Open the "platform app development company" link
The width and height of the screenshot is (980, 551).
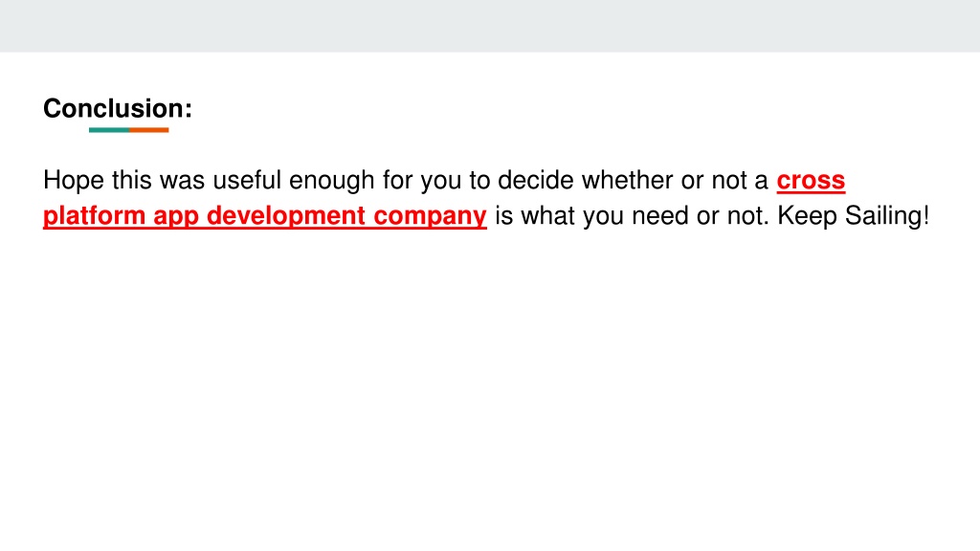264,216
